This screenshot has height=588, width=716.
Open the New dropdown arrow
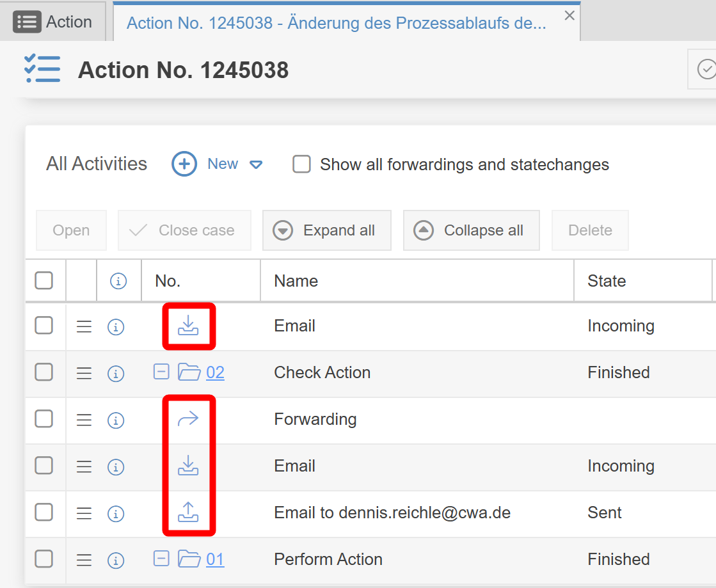click(256, 164)
